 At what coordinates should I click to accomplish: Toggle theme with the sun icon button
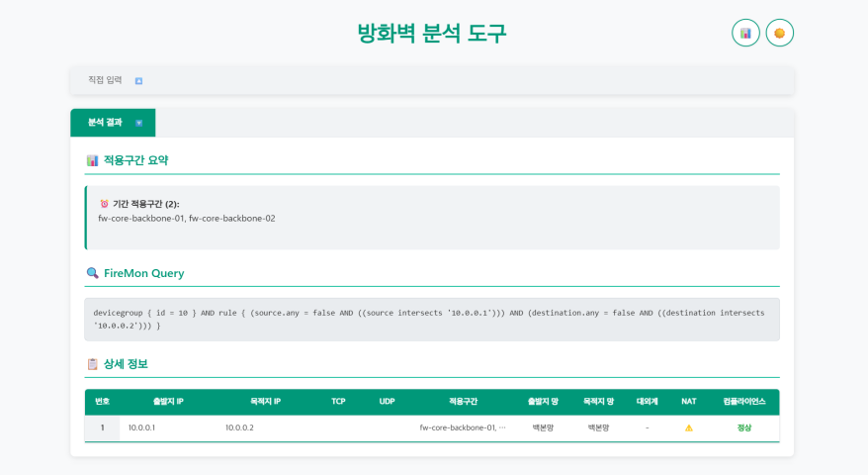780,33
